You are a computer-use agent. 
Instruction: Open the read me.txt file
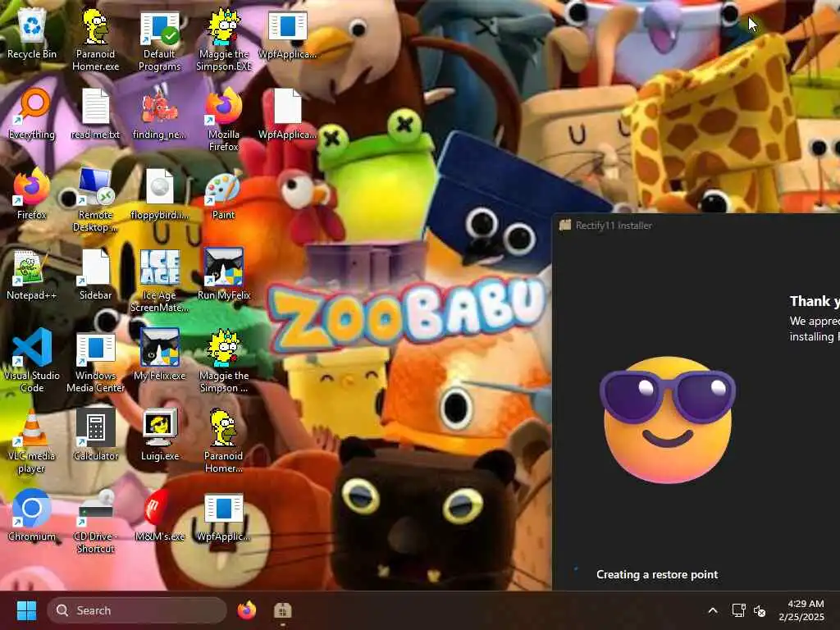click(95, 114)
